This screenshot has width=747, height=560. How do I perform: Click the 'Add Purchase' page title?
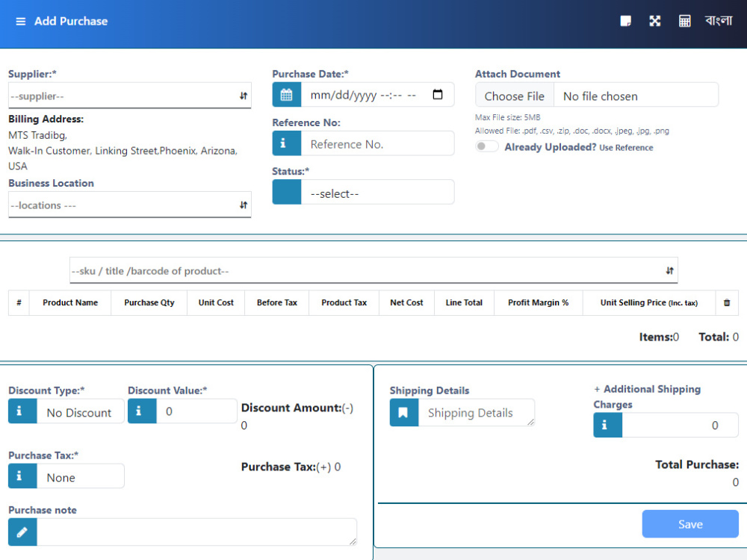point(71,21)
